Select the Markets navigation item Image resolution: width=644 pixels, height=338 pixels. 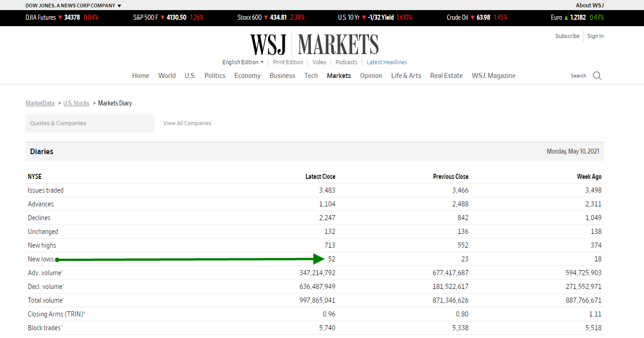coord(339,76)
